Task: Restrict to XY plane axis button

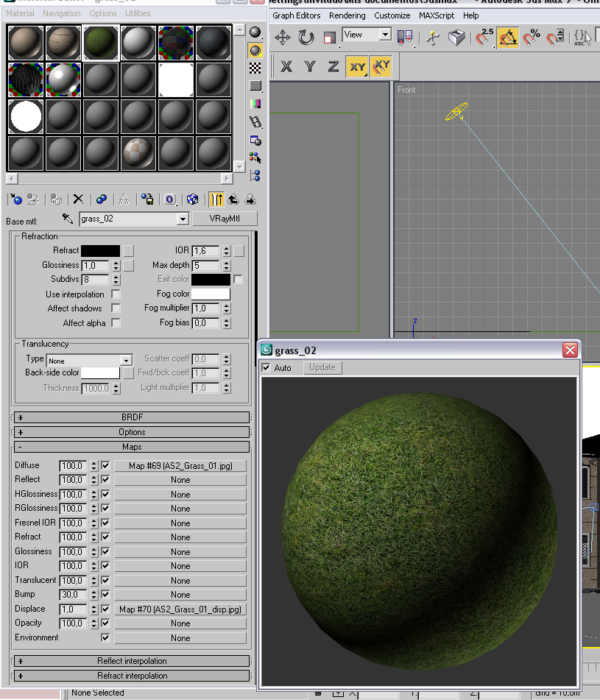Action: (357, 66)
